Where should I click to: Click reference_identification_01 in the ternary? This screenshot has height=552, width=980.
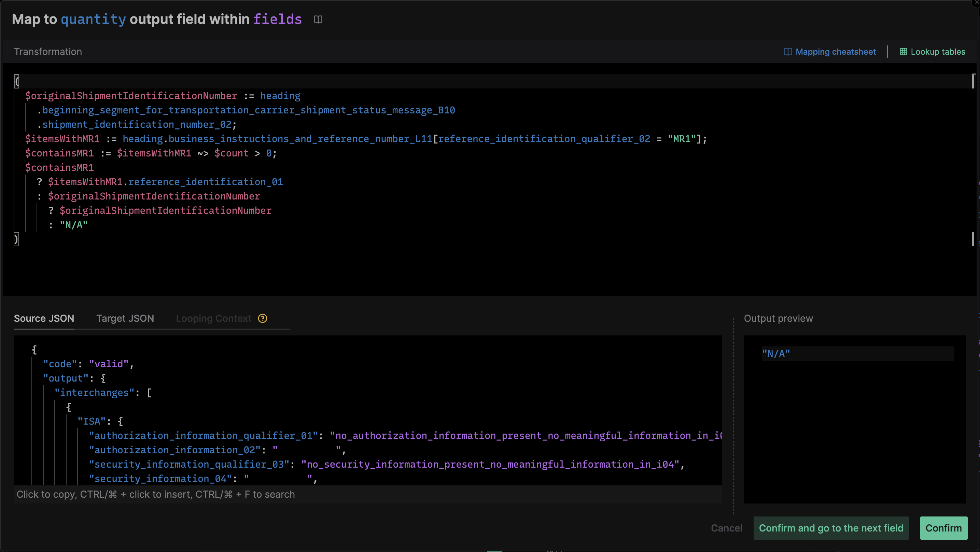tap(206, 182)
